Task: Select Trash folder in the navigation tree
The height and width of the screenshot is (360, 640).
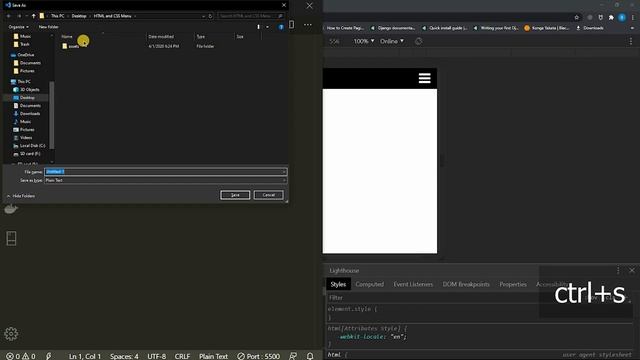Action: [x=22, y=44]
